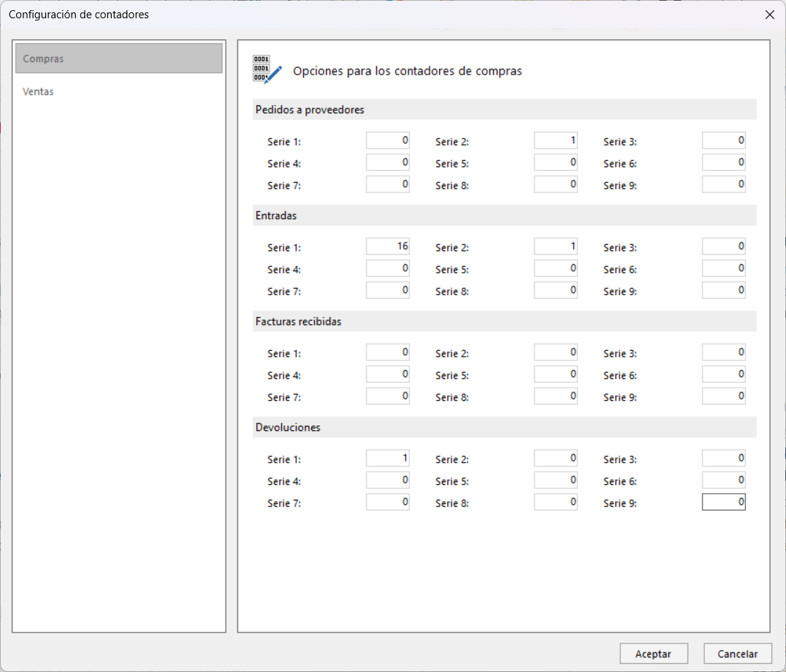Click the Cancelar button
786x672 pixels.
coord(737,654)
